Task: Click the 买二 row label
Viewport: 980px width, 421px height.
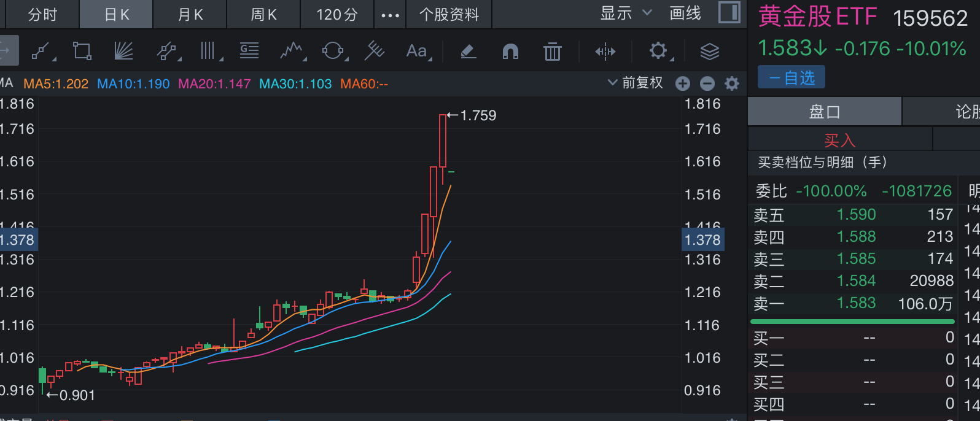Action: [769, 360]
